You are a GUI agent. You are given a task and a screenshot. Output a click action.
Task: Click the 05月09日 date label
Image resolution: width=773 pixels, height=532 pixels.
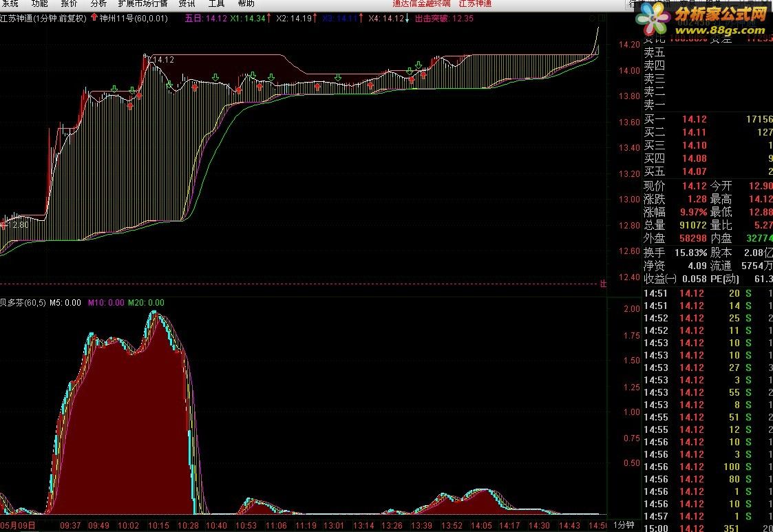(x=18, y=526)
